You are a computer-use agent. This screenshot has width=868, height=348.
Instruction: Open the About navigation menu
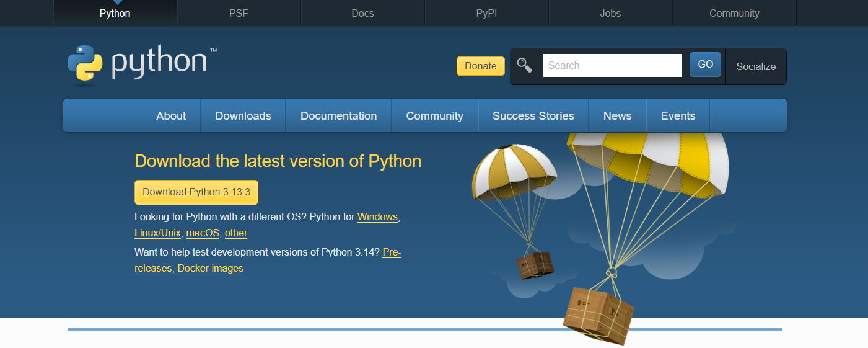tap(171, 116)
